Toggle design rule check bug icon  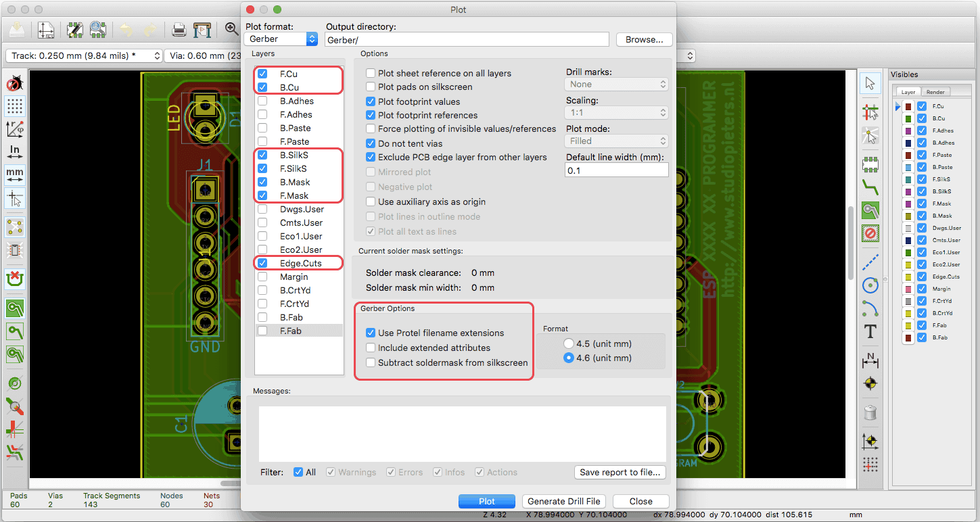pos(15,84)
